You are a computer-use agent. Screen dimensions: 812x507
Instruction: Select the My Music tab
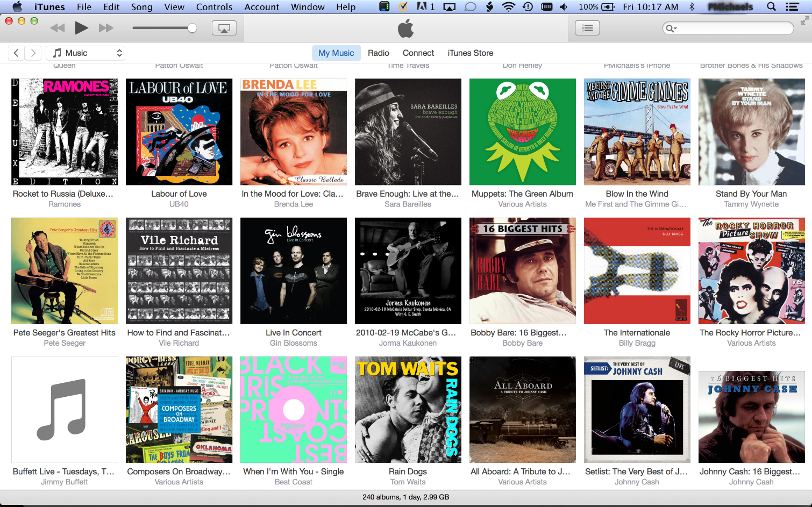pyautogui.click(x=336, y=53)
